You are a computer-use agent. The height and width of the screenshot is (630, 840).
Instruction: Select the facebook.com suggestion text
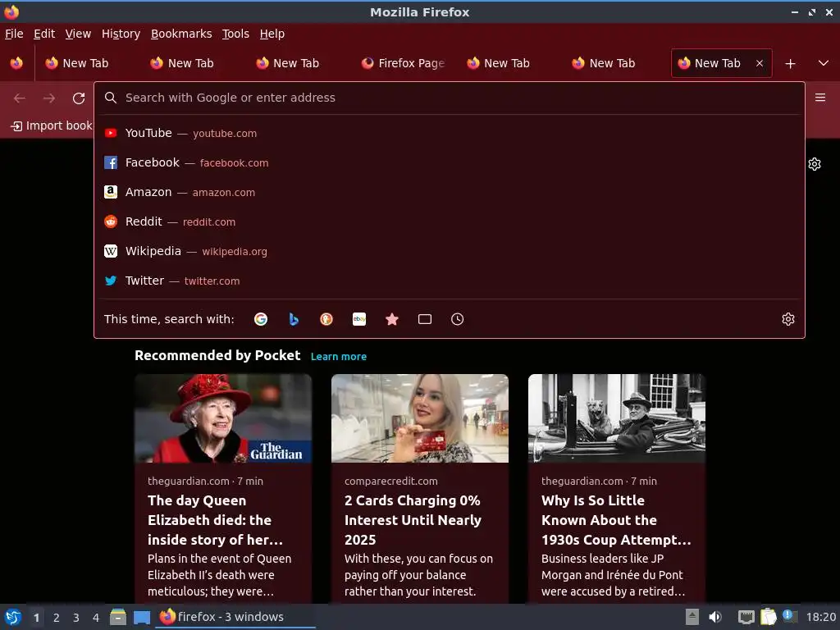point(234,163)
